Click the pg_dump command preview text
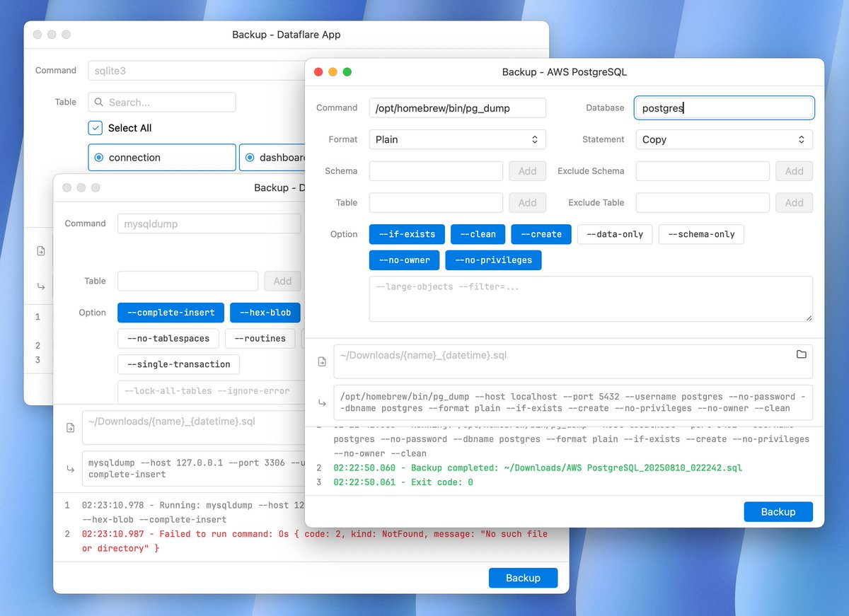Viewport: 849px width, 616px height. pos(573,402)
